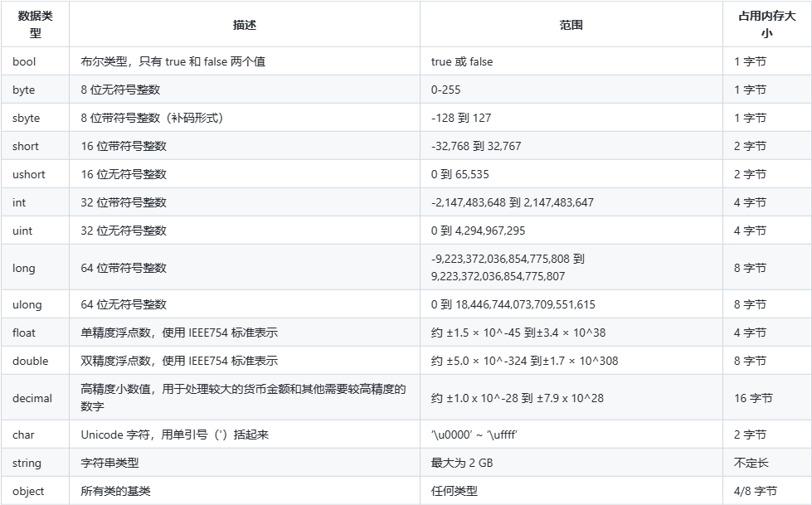The height and width of the screenshot is (505, 812).
Task: Select the uint type cell
Action: pos(35,231)
